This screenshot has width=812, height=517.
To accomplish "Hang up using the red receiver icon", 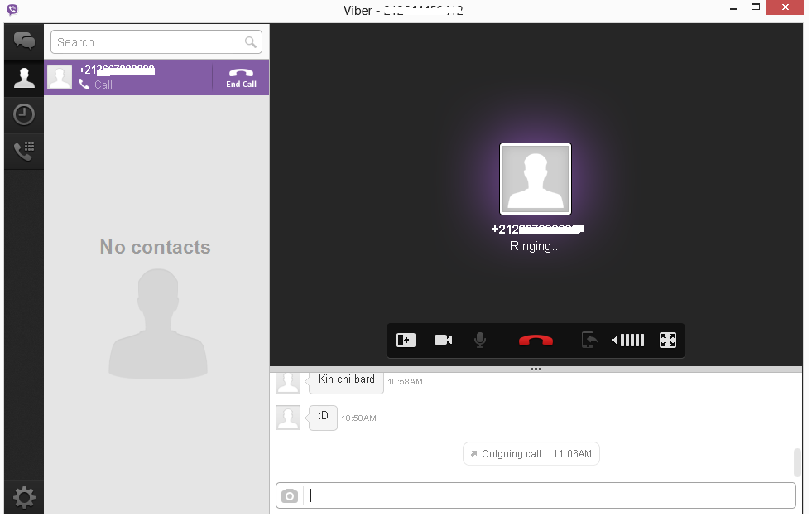I will pos(536,340).
